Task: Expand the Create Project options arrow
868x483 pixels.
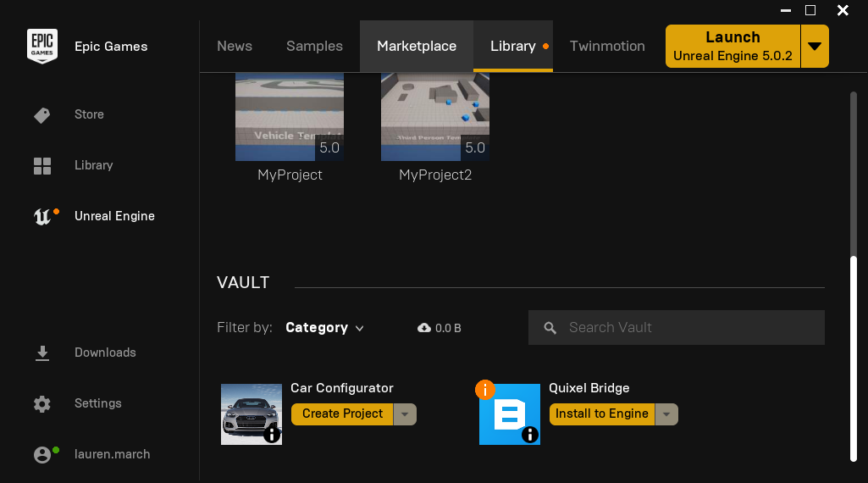Action: point(406,414)
